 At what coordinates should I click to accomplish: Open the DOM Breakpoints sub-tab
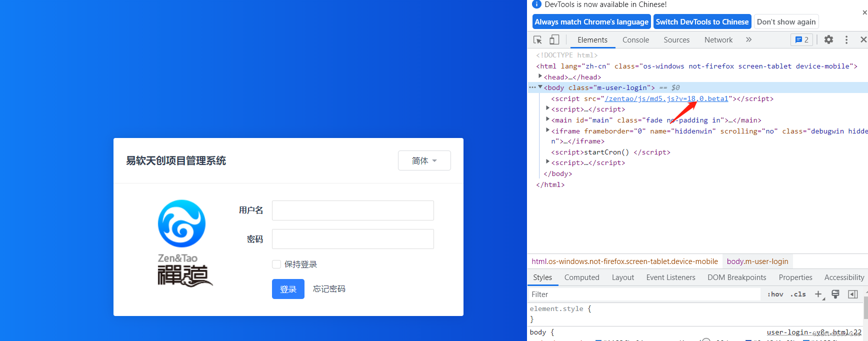click(x=736, y=277)
